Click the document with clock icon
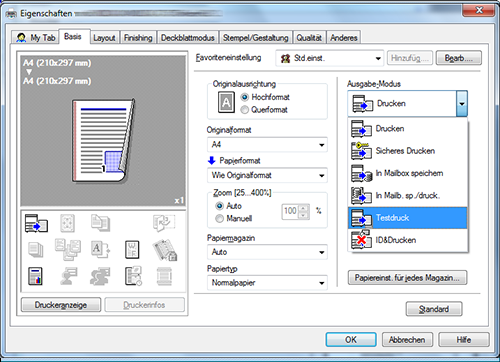 (133, 276)
